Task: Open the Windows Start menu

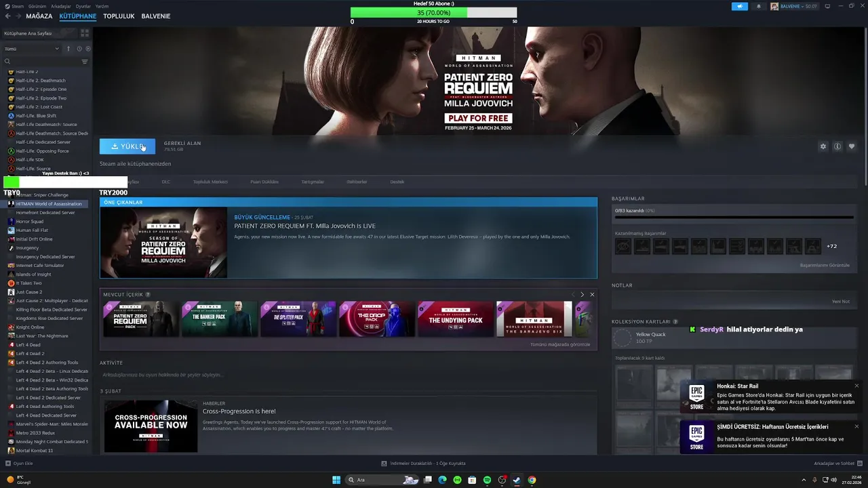Action: (x=336, y=480)
